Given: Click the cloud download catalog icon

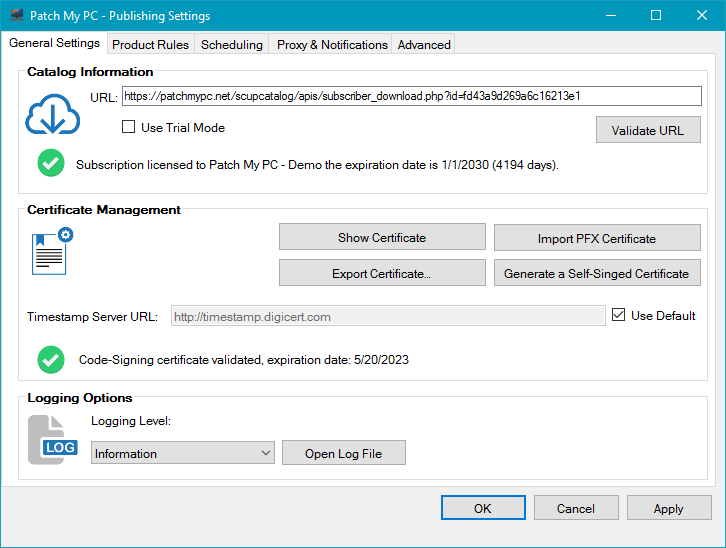Looking at the screenshot, I should (52, 114).
